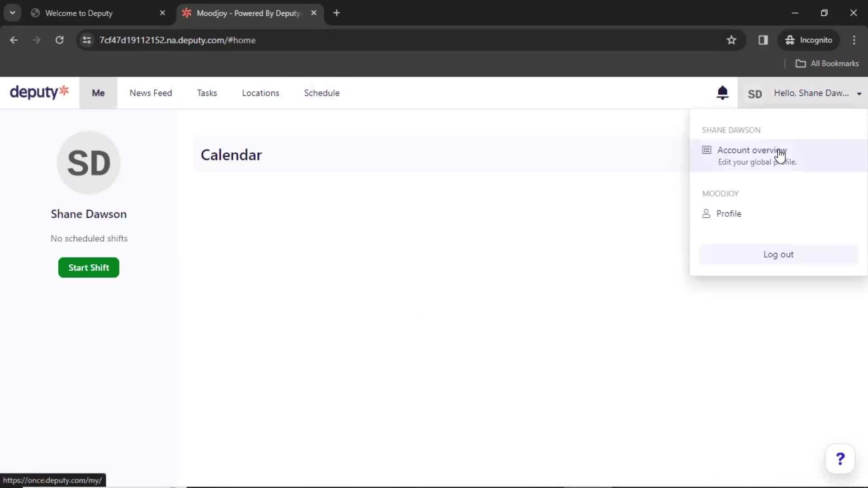The image size is (868, 488).
Task: Click the News Feed navigation icon
Action: [x=151, y=92]
